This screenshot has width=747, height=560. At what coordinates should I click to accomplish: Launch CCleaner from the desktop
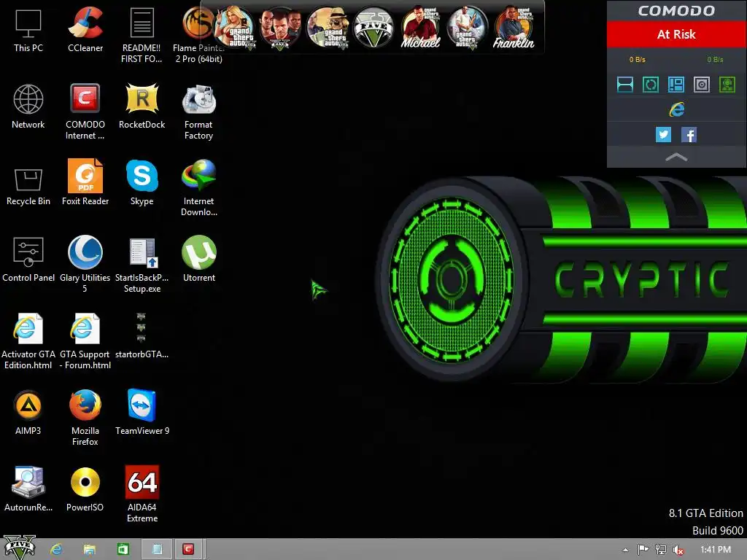pos(85,30)
